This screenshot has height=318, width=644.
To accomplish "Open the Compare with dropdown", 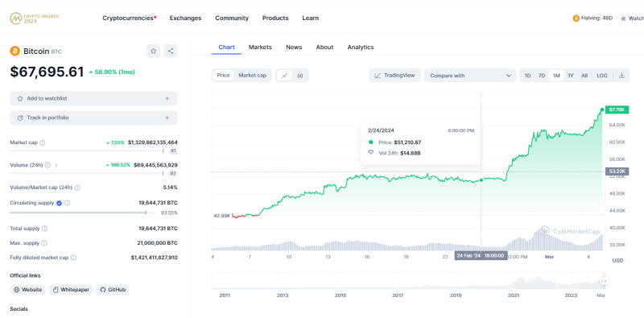I will (x=470, y=76).
